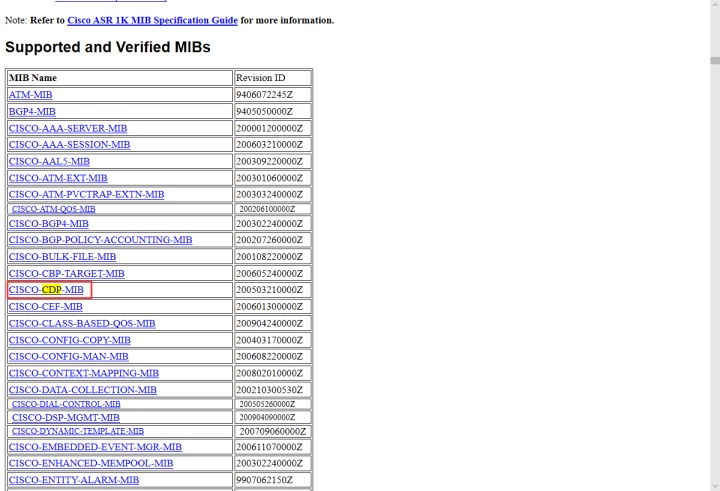Click the revision ID 9405050000Z
This screenshot has height=491, width=720.
tap(264, 112)
